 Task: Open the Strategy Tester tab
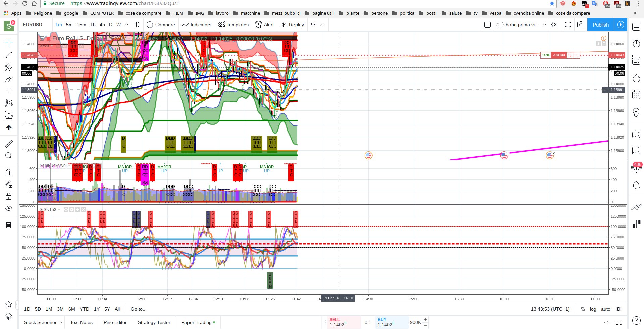(154, 322)
